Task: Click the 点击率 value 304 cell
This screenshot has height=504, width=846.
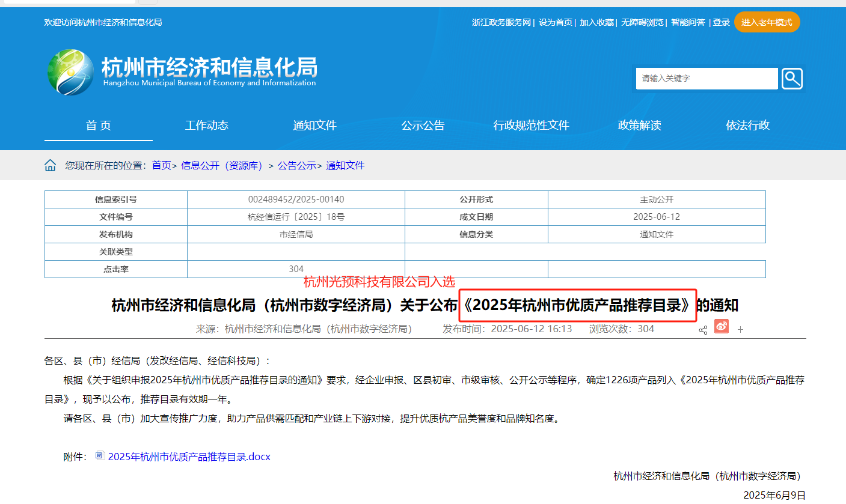Action: 296,269
